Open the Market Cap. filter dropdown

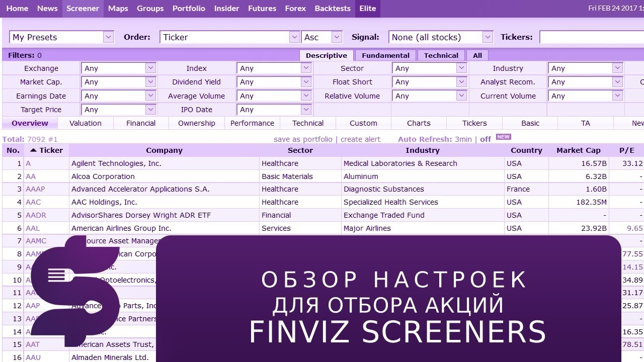(x=119, y=81)
